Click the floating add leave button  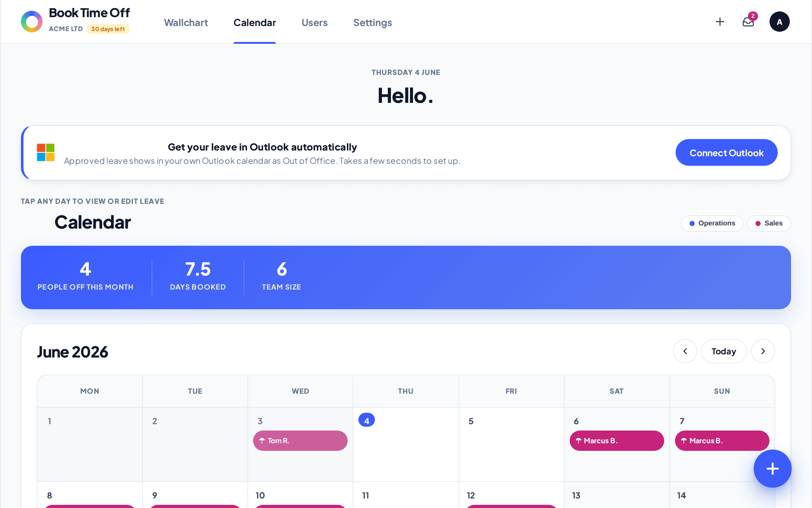click(x=772, y=468)
